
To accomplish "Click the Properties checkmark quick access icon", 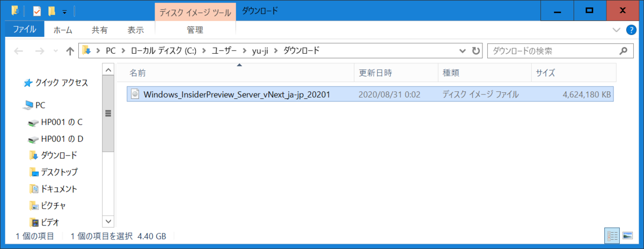I will pyautogui.click(x=37, y=11).
